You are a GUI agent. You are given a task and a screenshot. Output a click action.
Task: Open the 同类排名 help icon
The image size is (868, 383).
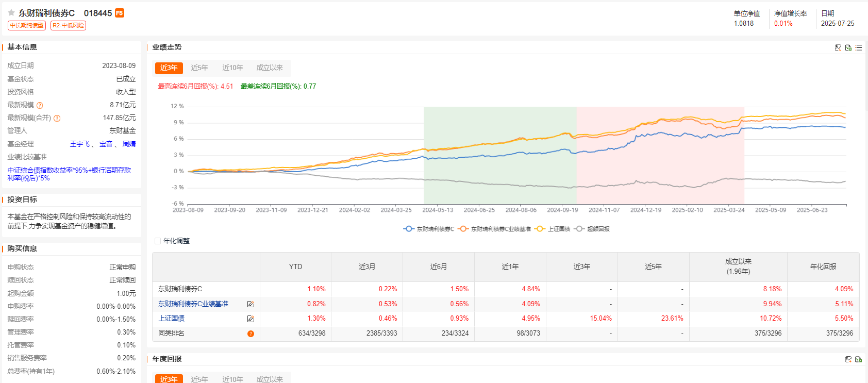coord(251,334)
